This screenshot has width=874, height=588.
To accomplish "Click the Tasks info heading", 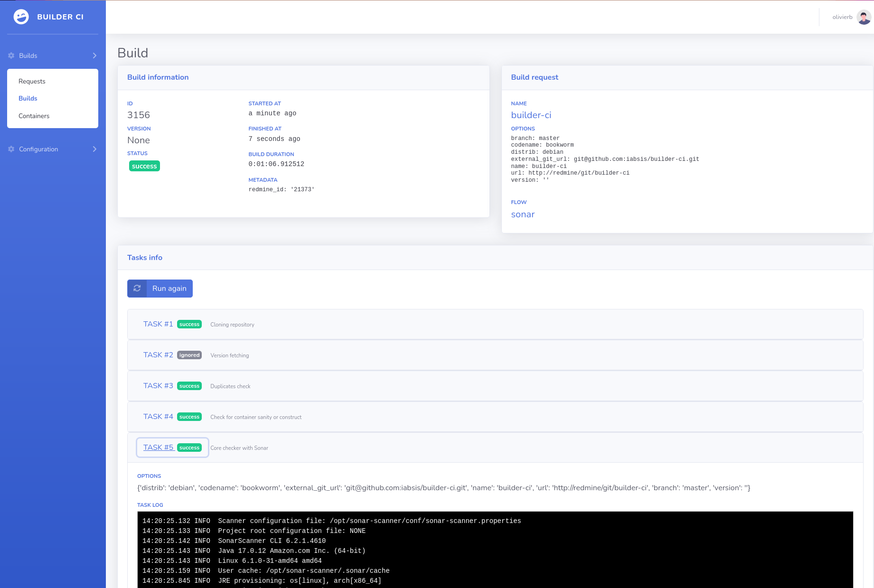I will click(145, 258).
